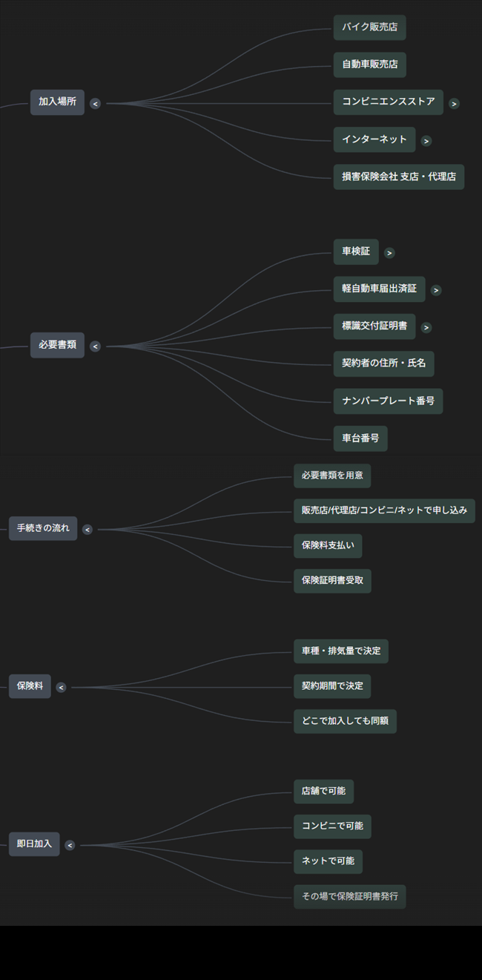
Task: Collapse the 手続きの流れ node branch
Action: [87, 529]
